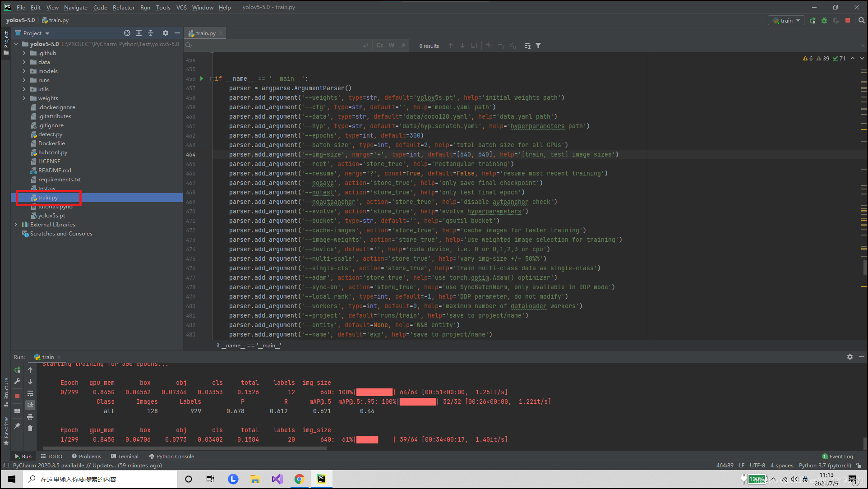
Task: Clear all Run console output via trash icon
Action: tap(30, 429)
